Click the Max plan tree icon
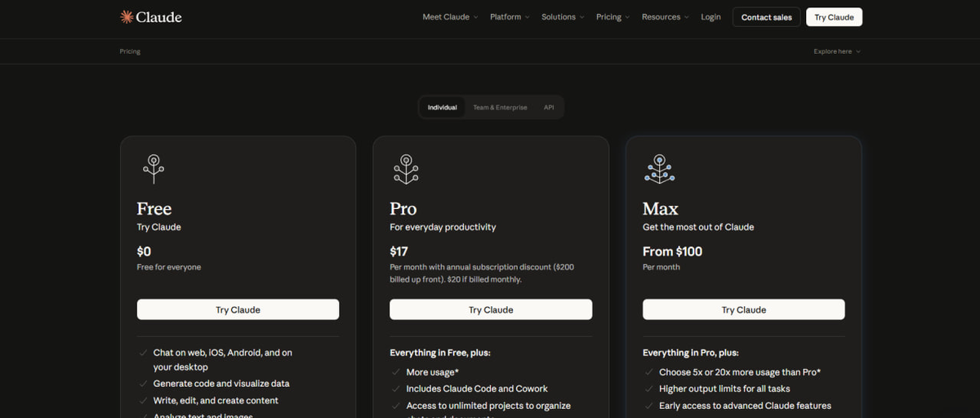 pos(659,168)
